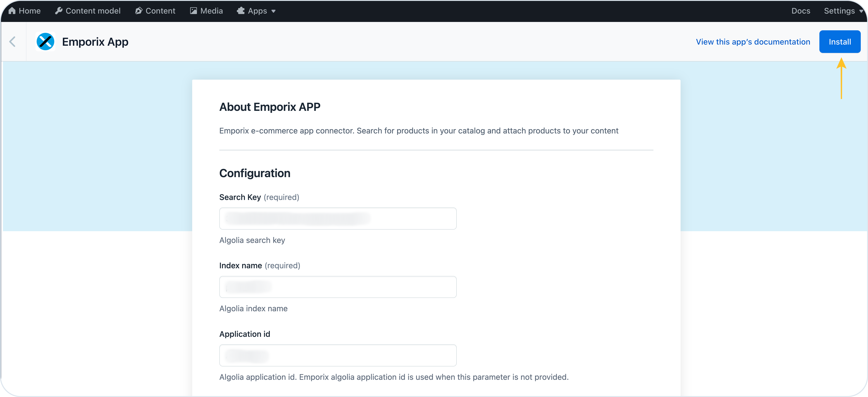The height and width of the screenshot is (397, 868).
Task: Click the Media image icon
Action: [x=193, y=11]
